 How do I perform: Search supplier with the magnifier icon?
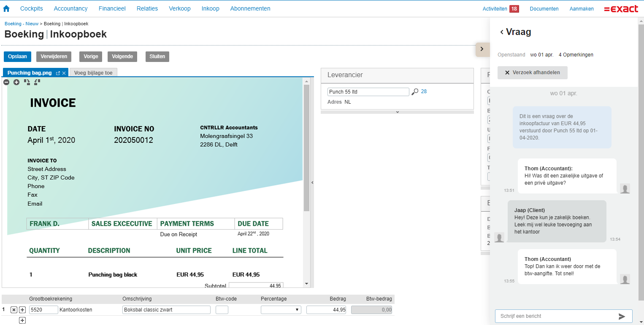[x=415, y=92]
